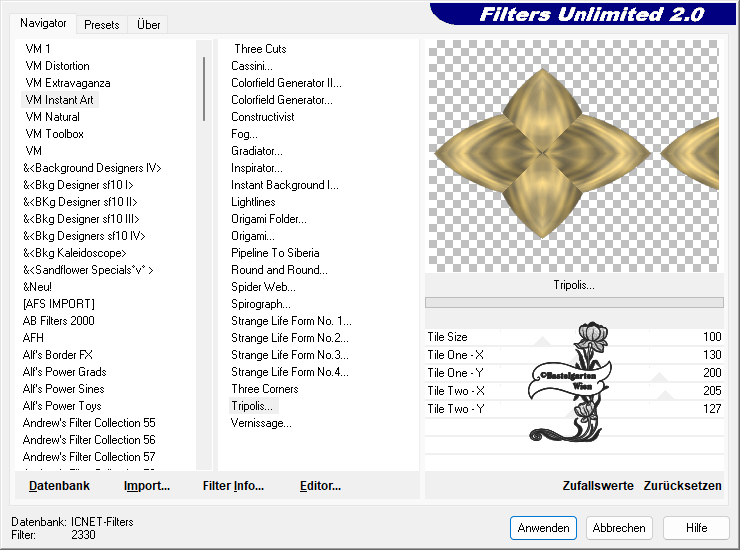Click the Tile One - Y slider

click(572, 373)
